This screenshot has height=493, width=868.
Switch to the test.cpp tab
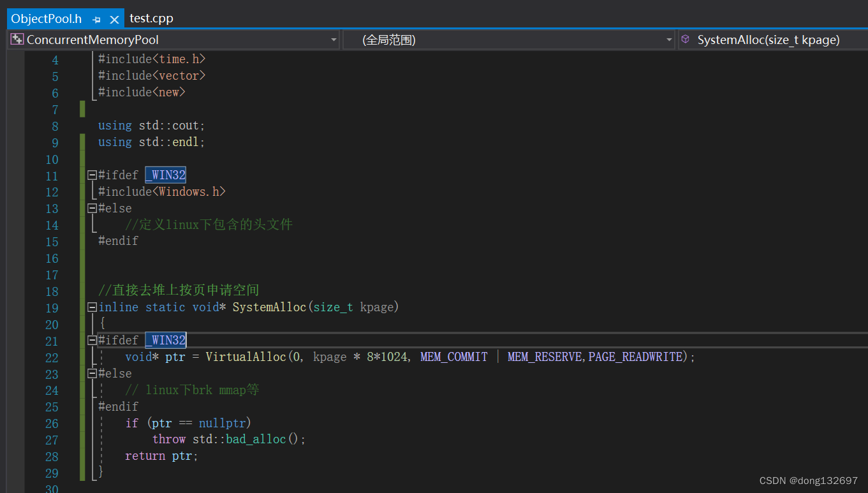point(151,18)
